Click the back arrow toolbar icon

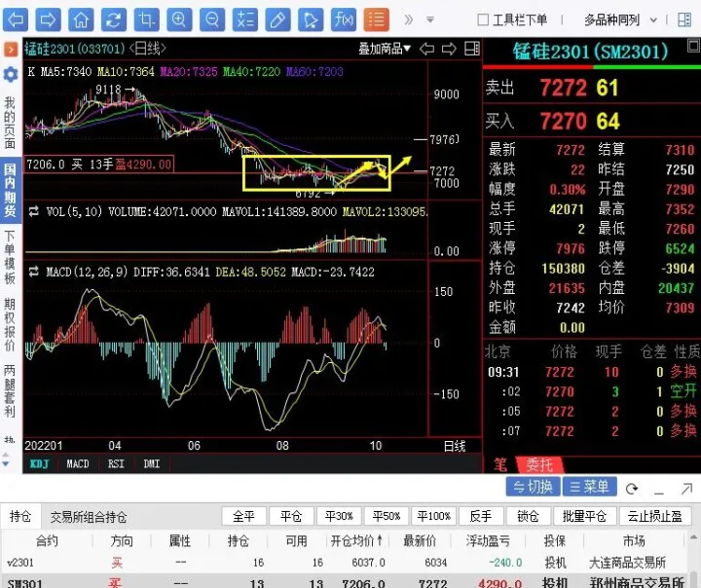[16, 19]
